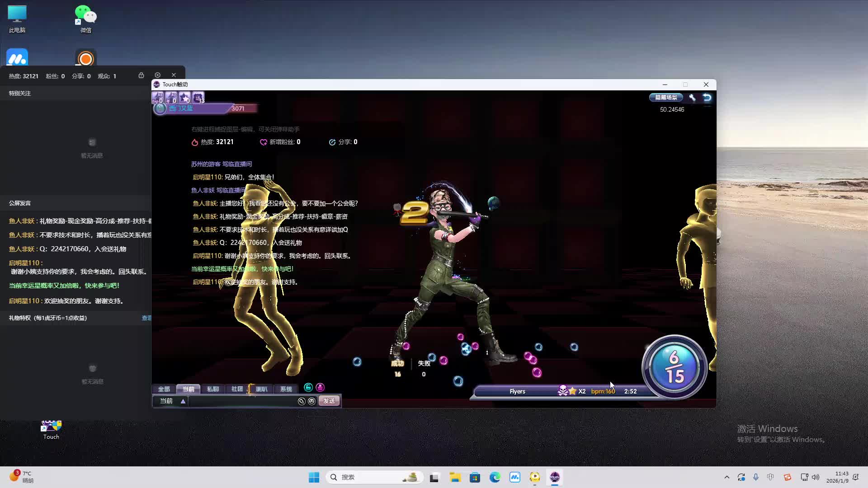Toggle the green chat lock icon

tap(308, 387)
